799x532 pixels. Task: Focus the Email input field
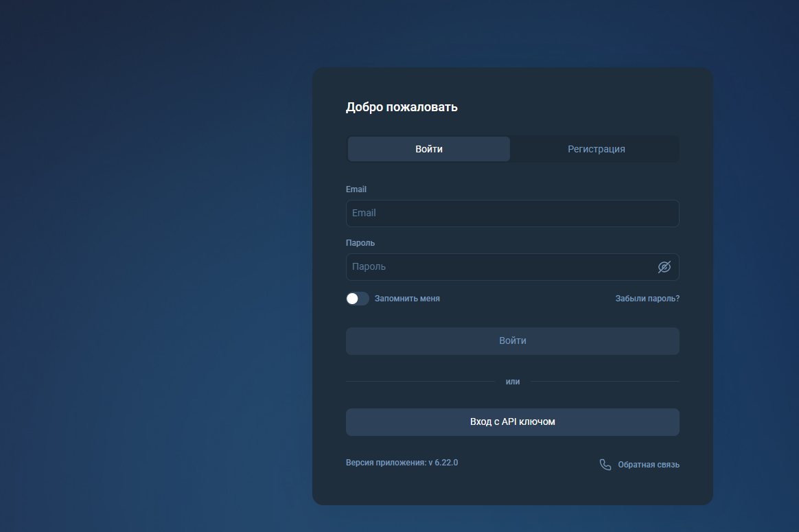point(512,213)
